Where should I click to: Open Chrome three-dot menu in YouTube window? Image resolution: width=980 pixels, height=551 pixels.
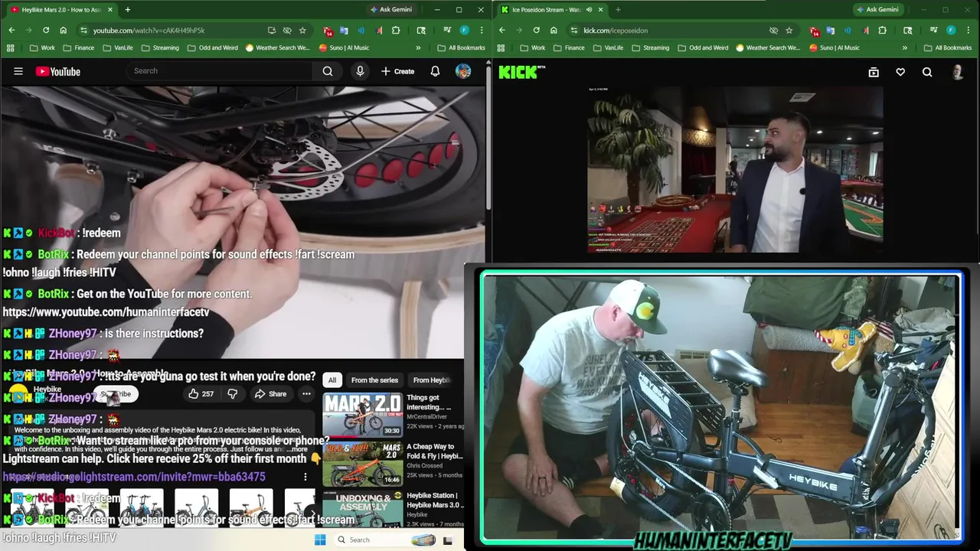point(481,30)
